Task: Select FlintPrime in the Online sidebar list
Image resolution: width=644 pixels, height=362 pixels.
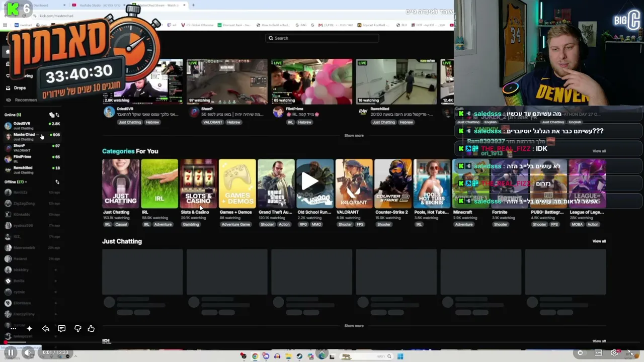Action: [32, 159]
